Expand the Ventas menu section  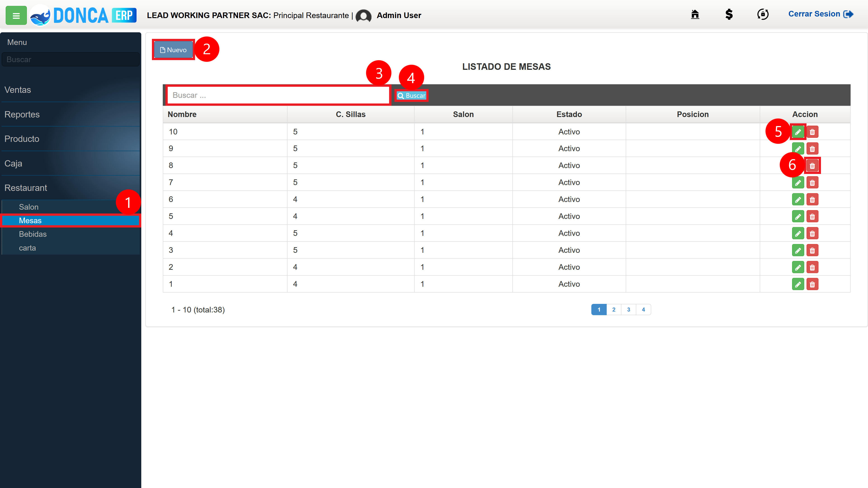pos(71,90)
